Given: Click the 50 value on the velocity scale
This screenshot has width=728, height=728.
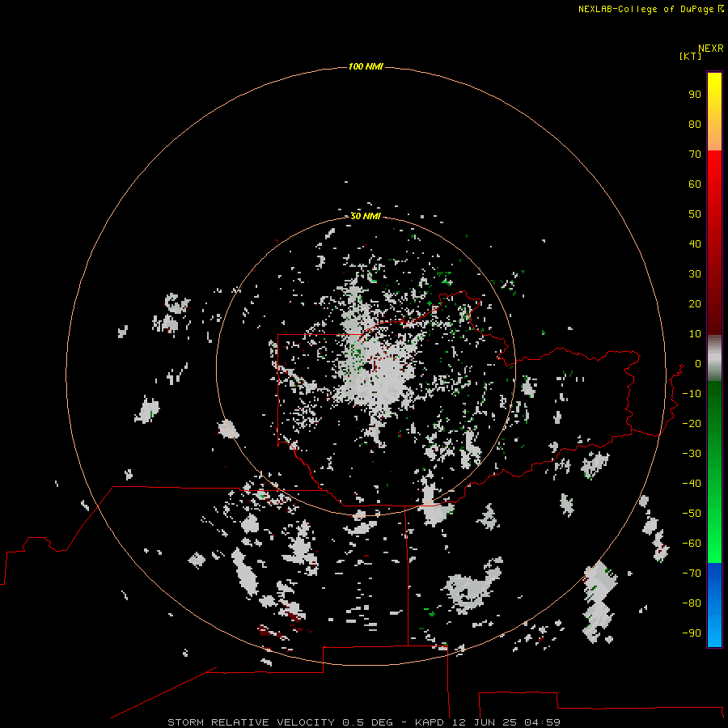Looking at the screenshot, I should (x=695, y=214).
